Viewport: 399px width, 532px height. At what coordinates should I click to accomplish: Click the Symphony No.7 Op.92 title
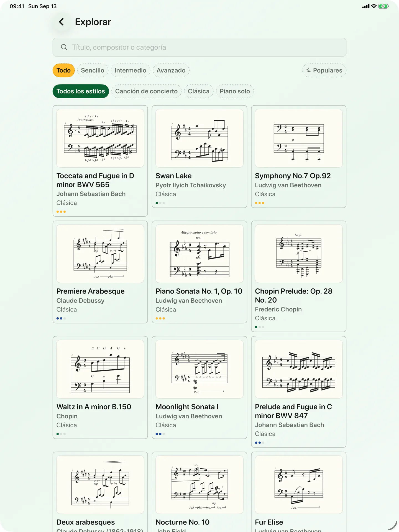coord(293,176)
